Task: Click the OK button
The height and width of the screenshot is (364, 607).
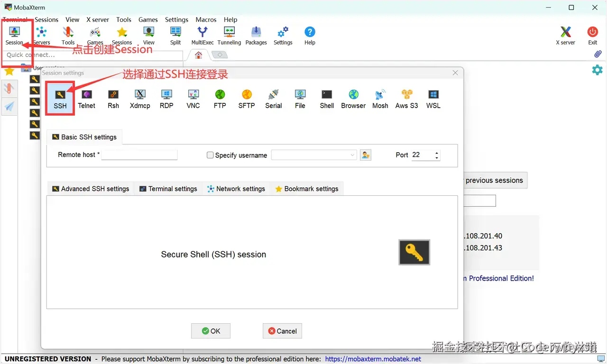Action: (211, 331)
